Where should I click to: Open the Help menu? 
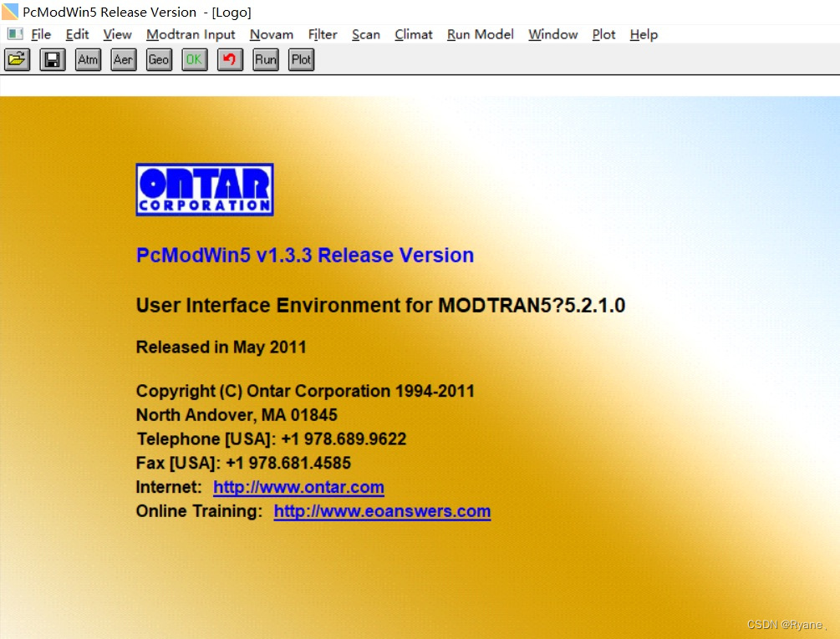(x=644, y=35)
